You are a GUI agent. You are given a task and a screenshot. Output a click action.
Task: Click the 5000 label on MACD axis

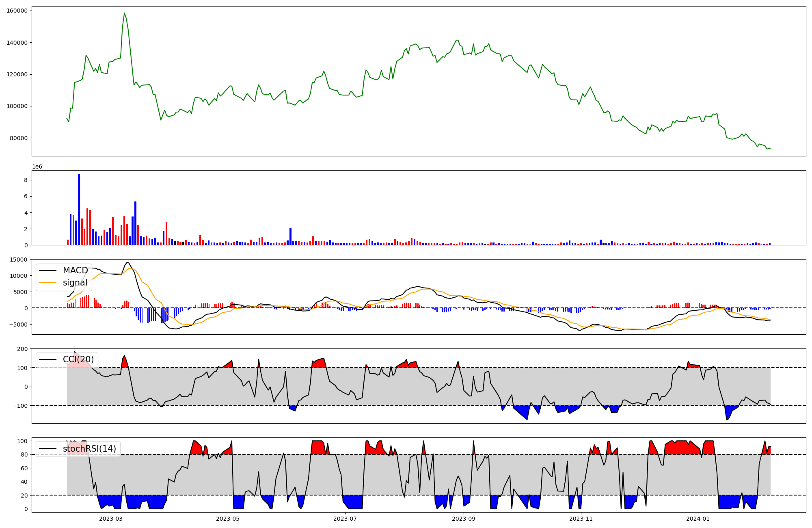point(20,292)
